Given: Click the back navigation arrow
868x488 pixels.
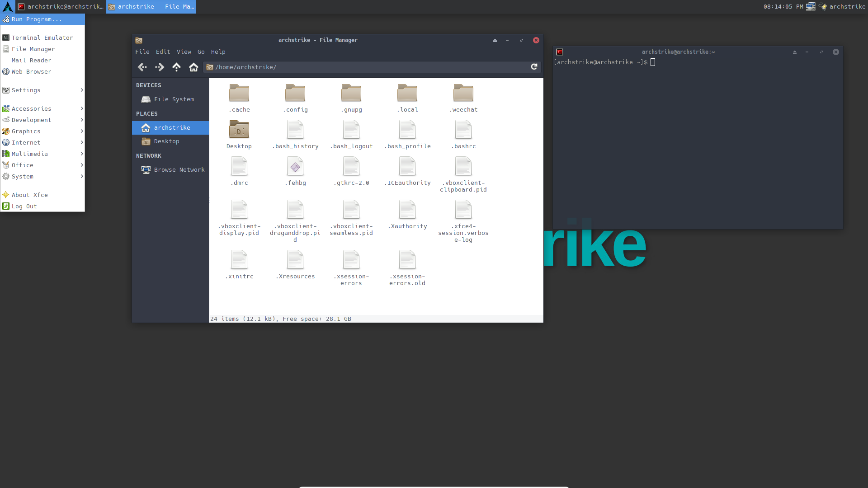Looking at the screenshot, I should (142, 67).
